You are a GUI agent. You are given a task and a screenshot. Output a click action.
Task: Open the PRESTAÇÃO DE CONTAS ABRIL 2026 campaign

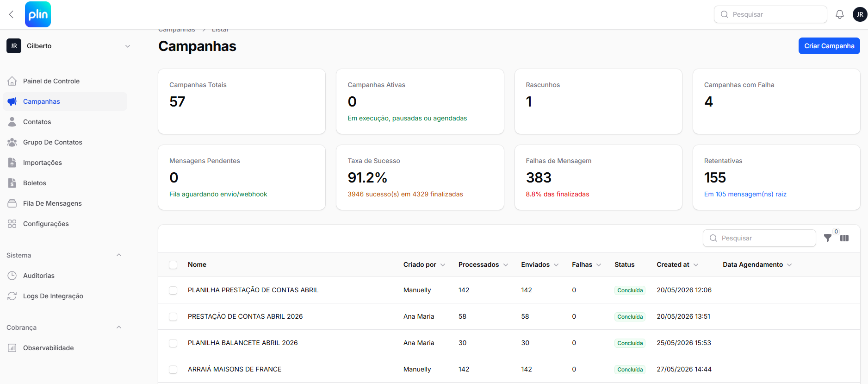point(245,316)
